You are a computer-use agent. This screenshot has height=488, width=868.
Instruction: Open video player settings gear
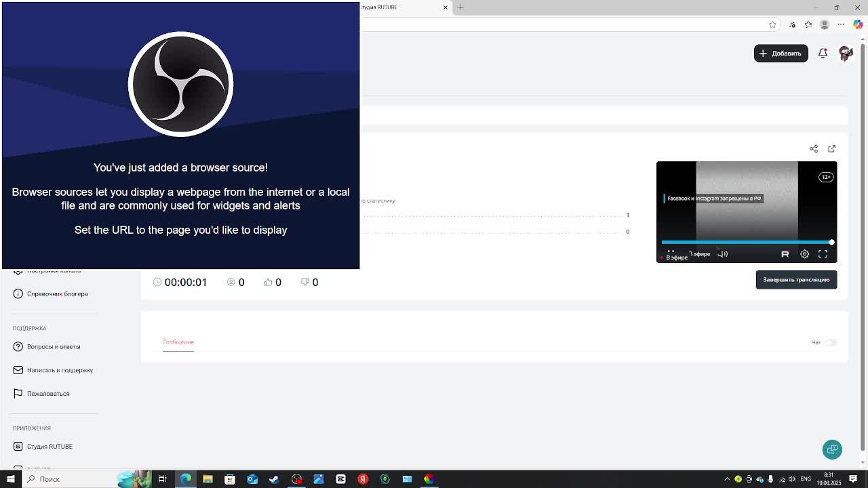(x=804, y=254)
